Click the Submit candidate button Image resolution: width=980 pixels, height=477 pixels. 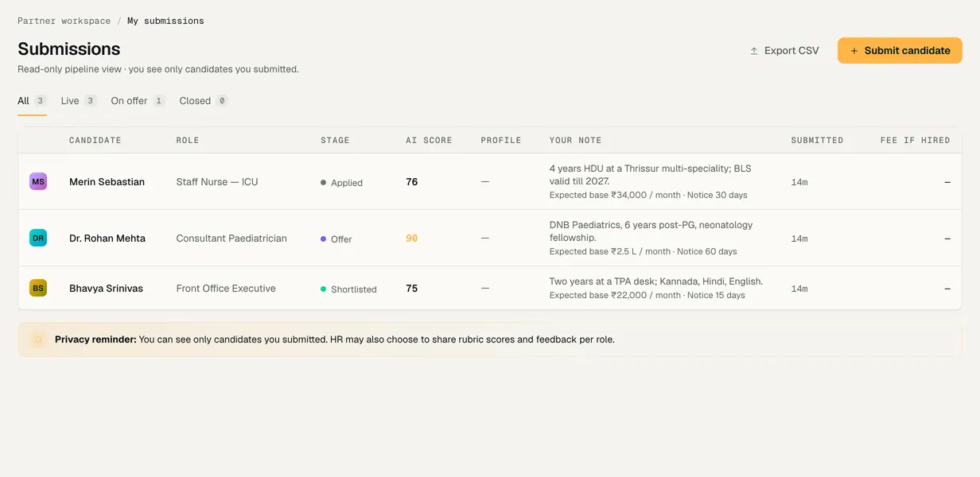click(900, 50)
